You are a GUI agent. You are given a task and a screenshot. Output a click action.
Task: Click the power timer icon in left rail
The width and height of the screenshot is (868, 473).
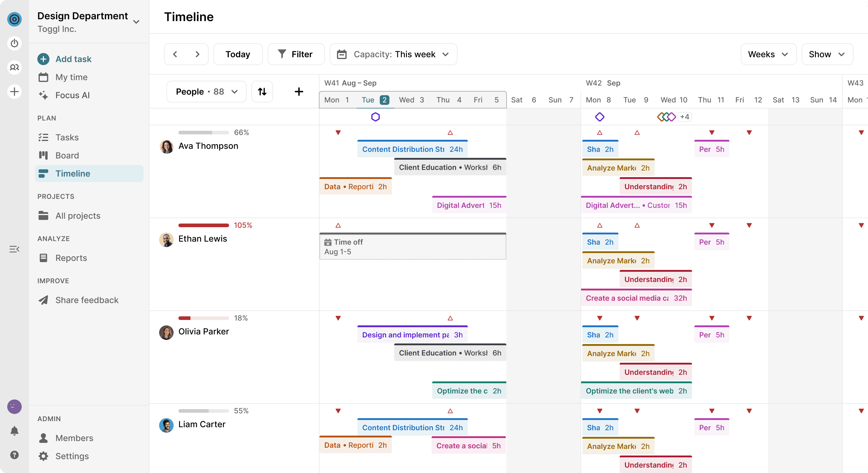pyautogui.click(x=14, y=43)
